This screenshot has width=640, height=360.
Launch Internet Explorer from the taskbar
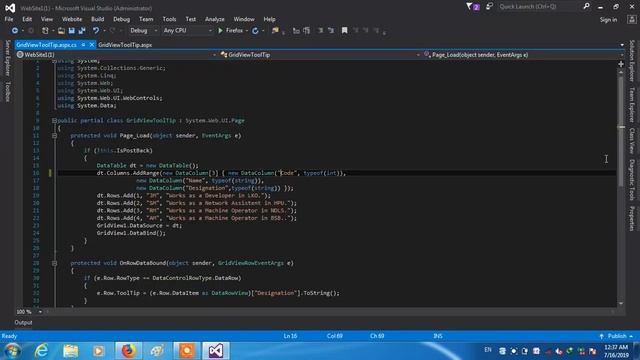tap(41, 351)
